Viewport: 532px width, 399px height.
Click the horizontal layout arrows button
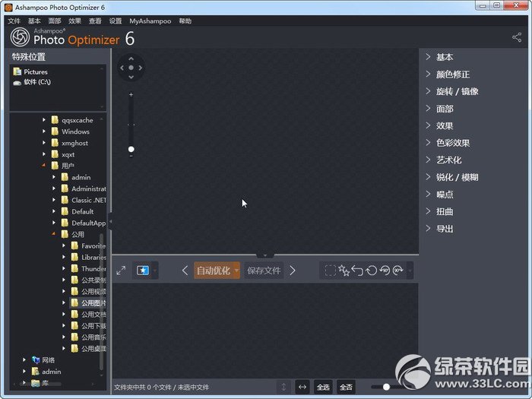point(302,387)
